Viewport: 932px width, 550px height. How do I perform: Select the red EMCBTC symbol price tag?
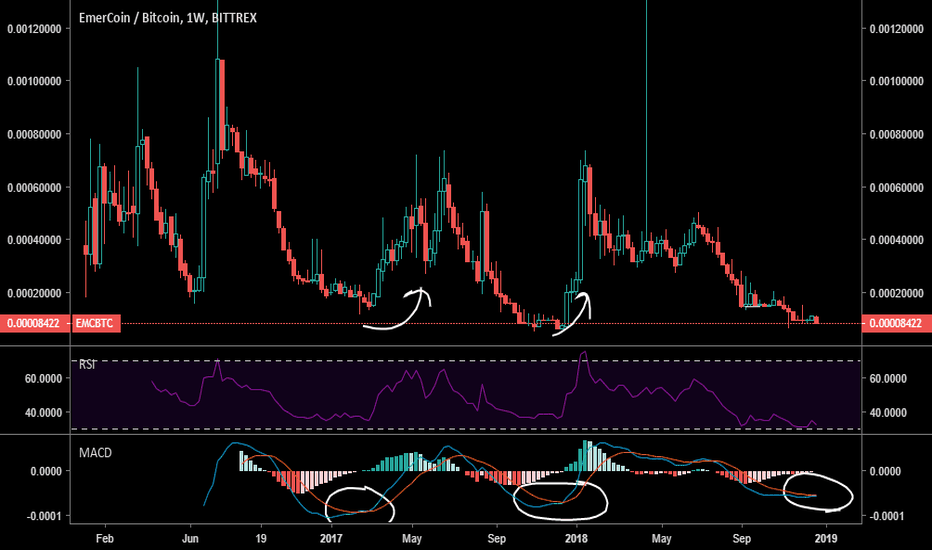pyautogui.click(x=96, y=323)
